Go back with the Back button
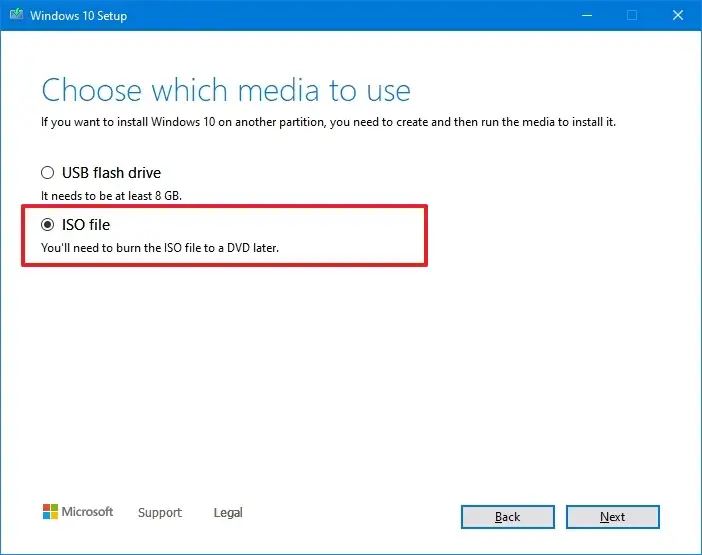This screenshot has height=555, width=702. (x=508, y=517)
